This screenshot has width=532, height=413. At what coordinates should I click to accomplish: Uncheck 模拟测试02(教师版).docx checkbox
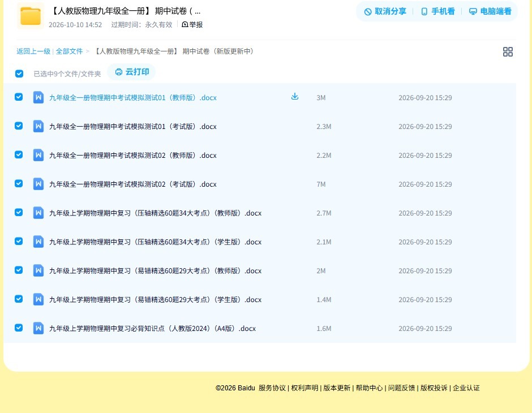point(19,154)
